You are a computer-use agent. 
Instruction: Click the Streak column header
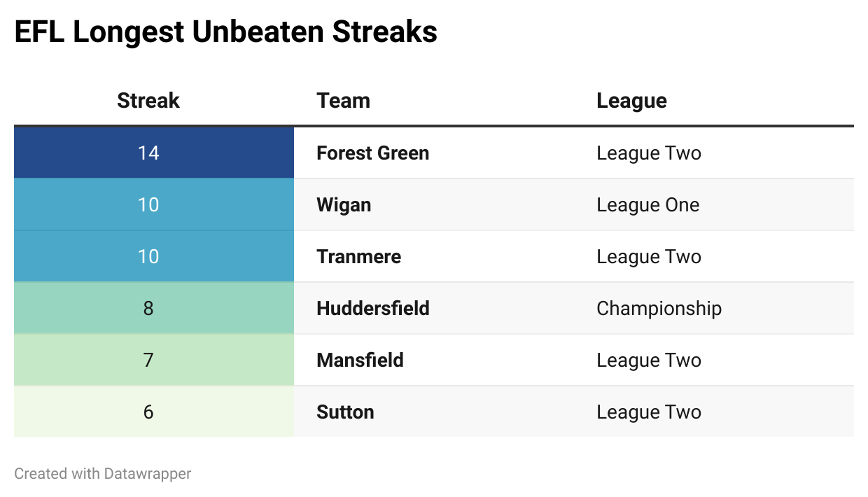click(x=148, y=101)
